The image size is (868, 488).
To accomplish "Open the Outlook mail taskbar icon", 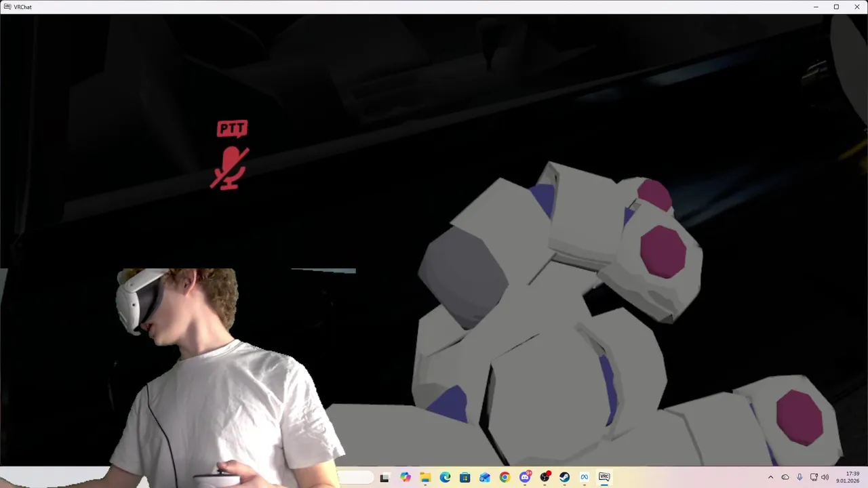I will [x=485, y=477].
